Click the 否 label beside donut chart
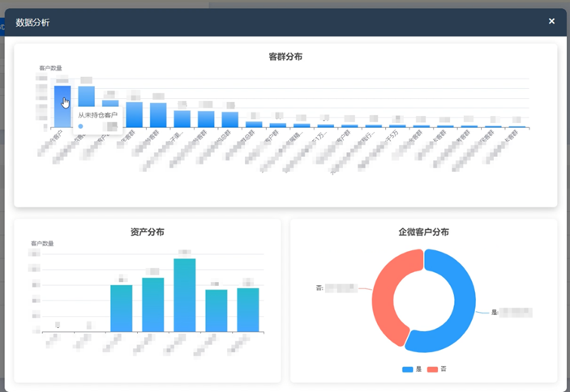570x392 pixels. coord(320,288)
